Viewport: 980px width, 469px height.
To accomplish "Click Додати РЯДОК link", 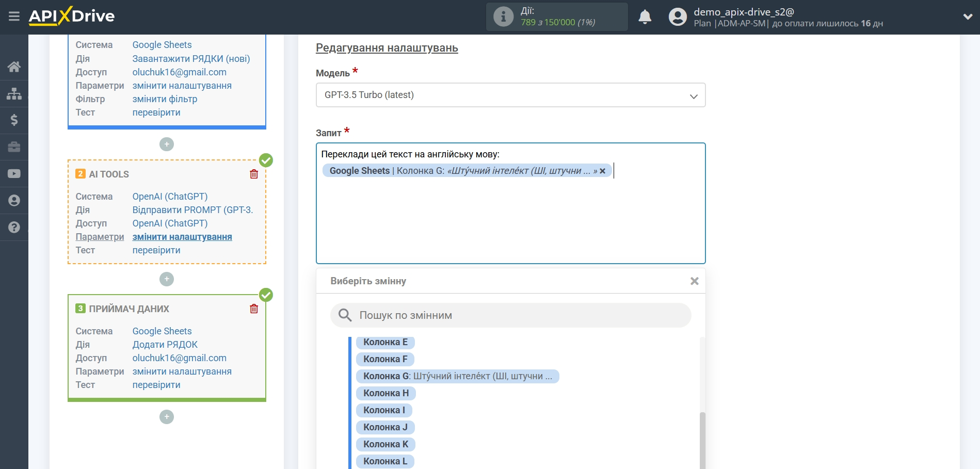I will click(x=165, y=345).
